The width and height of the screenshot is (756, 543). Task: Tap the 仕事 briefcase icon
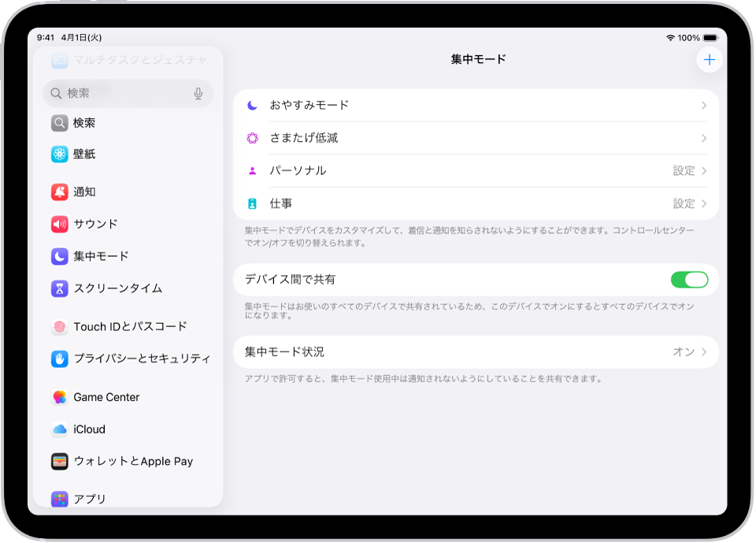(x=251, y=203)
